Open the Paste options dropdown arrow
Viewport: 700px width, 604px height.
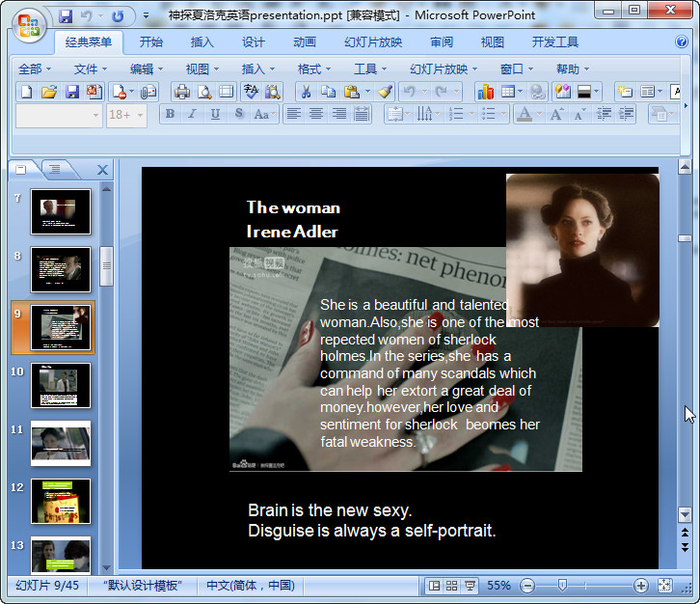point(367,92)
